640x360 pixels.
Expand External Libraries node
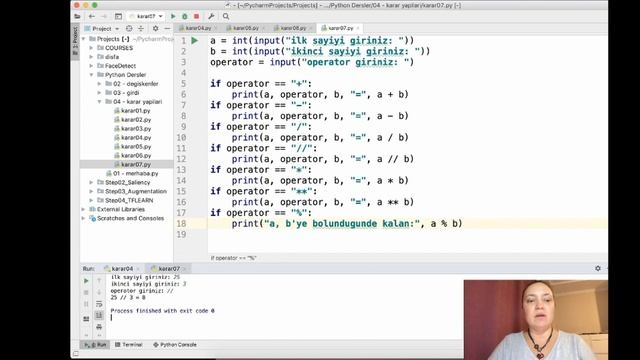pos(84,209)
